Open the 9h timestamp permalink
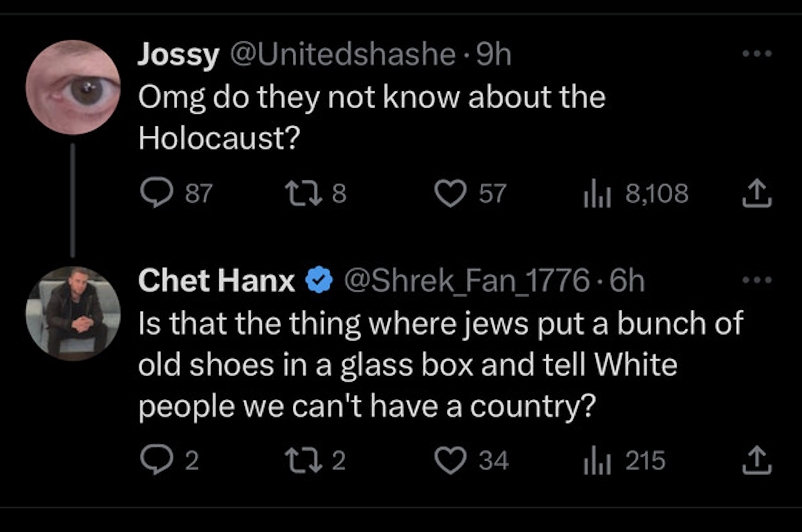The width and height of the screenshot is (802, 532). tap(494, 54)
